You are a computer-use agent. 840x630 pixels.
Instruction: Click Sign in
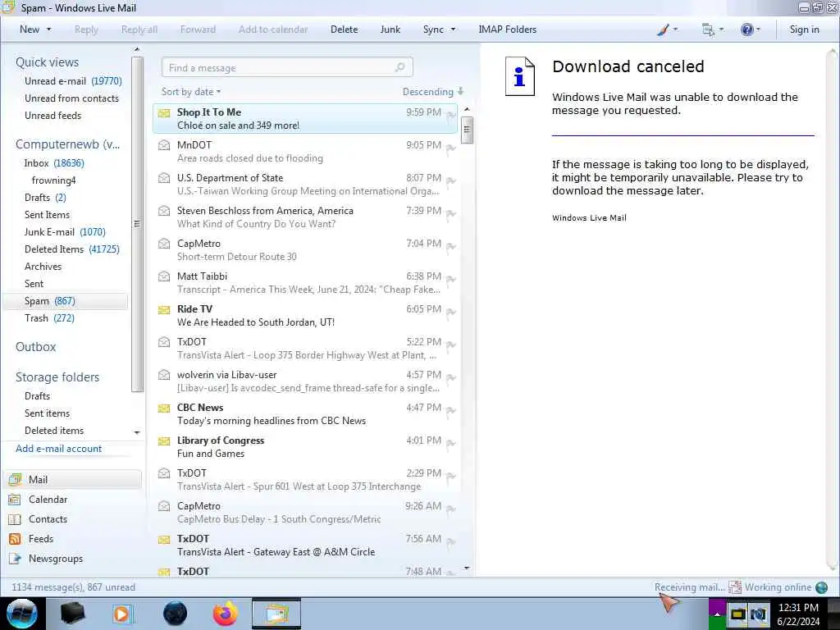click(x=804, y=30)
